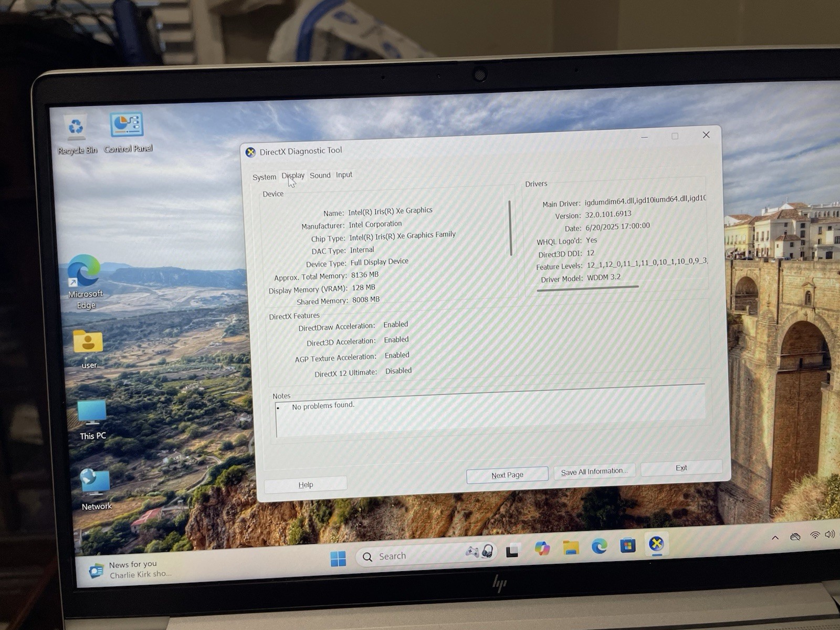Screen dimensions: 840x630
Task: Open the Windows Start menu
Action: click(338, 559)
